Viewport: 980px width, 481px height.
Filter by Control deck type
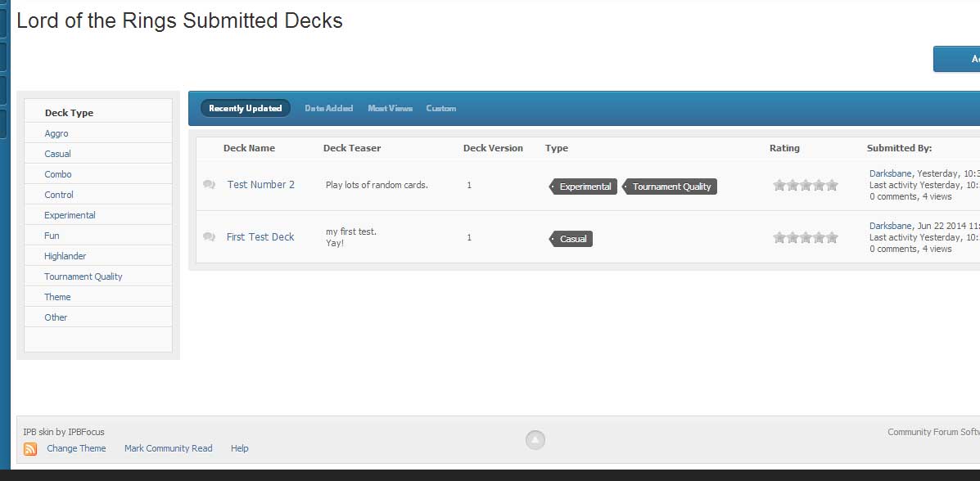coord(59,195)
